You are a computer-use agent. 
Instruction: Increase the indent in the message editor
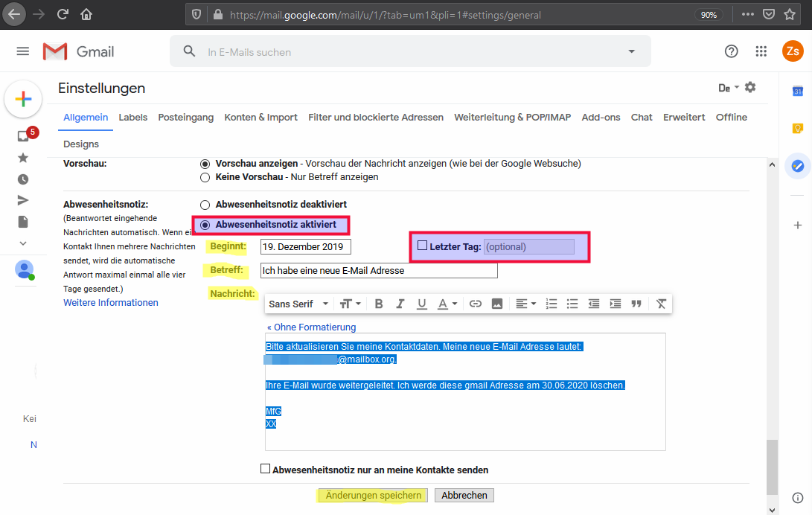pos(616,304)
